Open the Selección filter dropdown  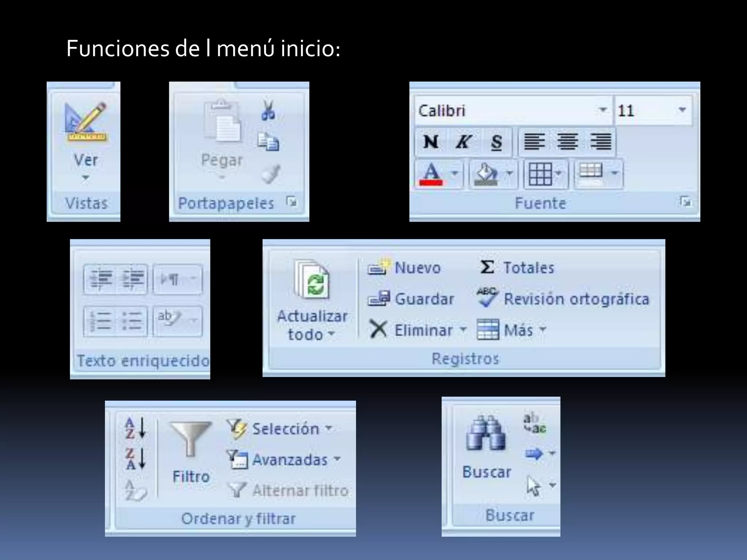point(329,428)
